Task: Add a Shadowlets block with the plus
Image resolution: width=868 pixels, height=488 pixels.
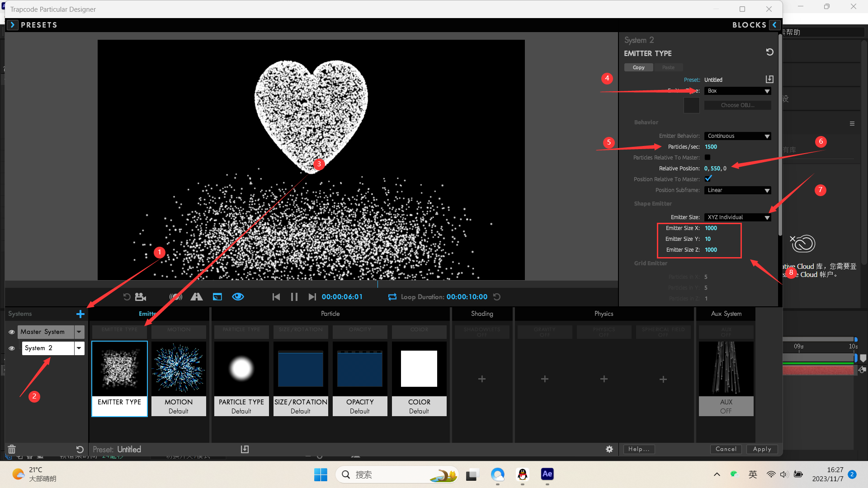Action: click(482, 379)
